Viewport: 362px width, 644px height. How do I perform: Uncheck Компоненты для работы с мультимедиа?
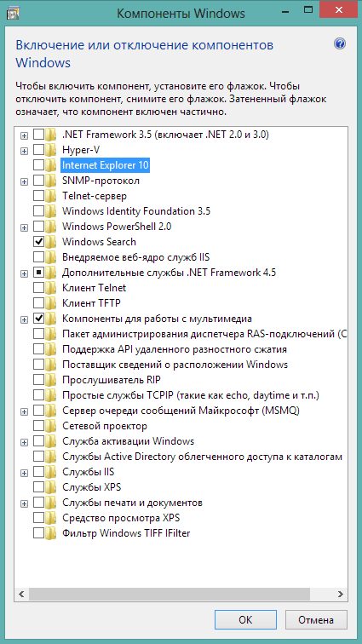point(38,319)
